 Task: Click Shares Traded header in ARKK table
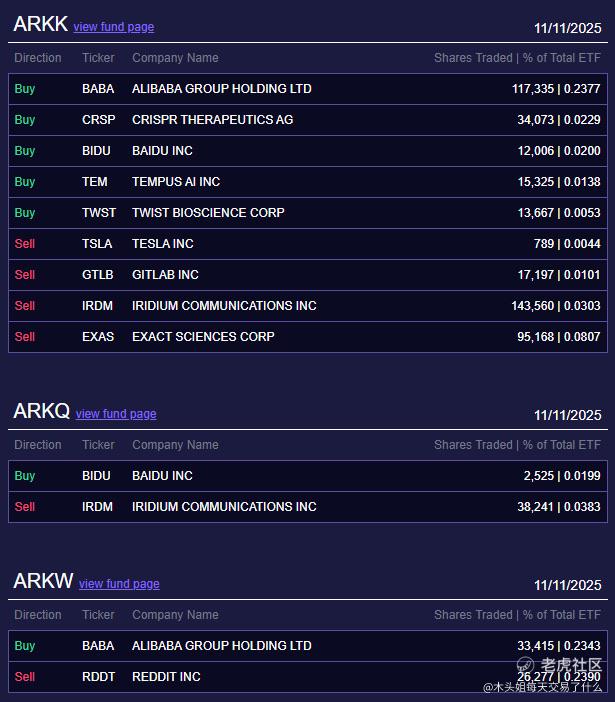[x=473, y=58]
